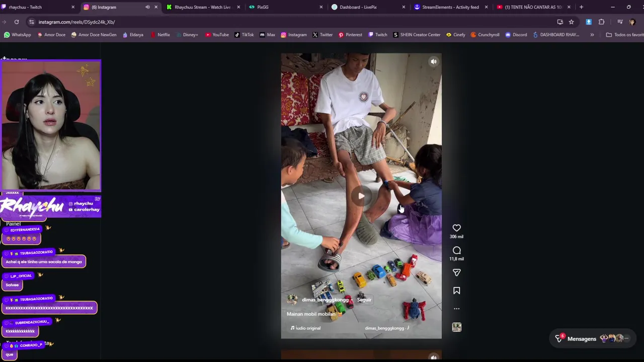
Task: Open the Cinefy bookmark
Action: point(456,35)
